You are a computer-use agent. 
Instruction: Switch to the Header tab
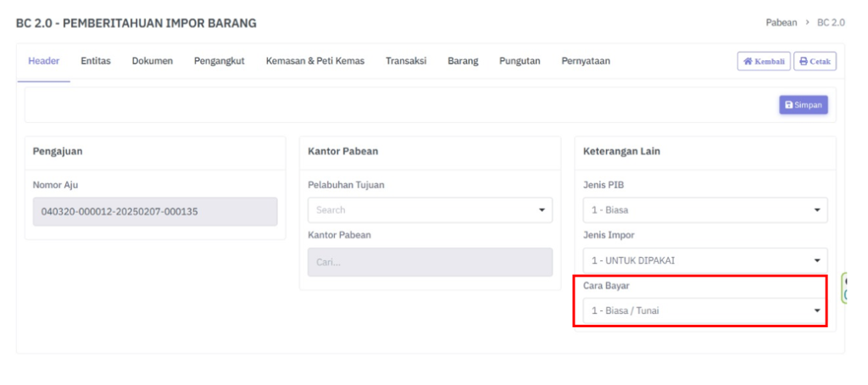pos(43,61)
